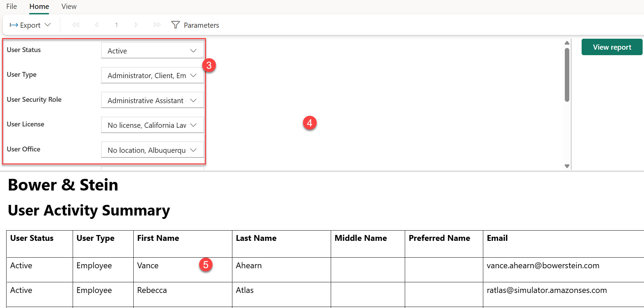Expand the User License dropdown
The width and height of the screenshot is (644, 308).
[153, 125]
